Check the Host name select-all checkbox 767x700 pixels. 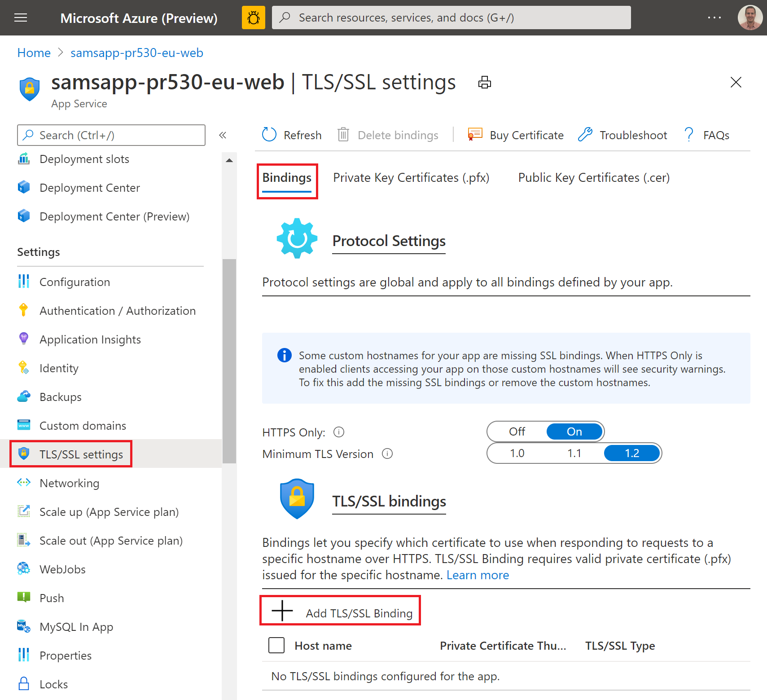click(276, 645)
